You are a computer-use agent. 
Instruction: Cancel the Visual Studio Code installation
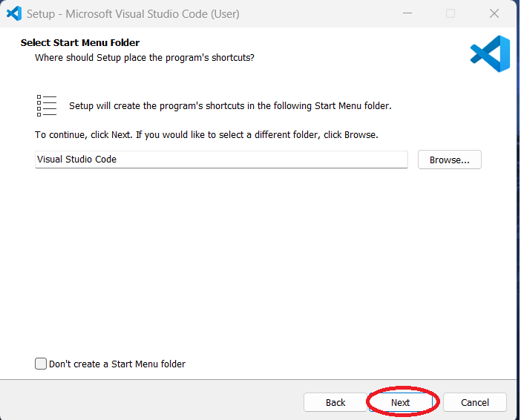[x=474, y=402]
